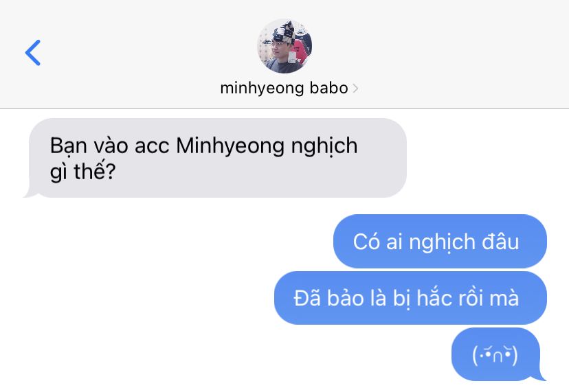The height and width of the screenshot is (392, 569).
Task: Select the "Có ai nghịch đâu" bubble
Action: click(440, 241)
